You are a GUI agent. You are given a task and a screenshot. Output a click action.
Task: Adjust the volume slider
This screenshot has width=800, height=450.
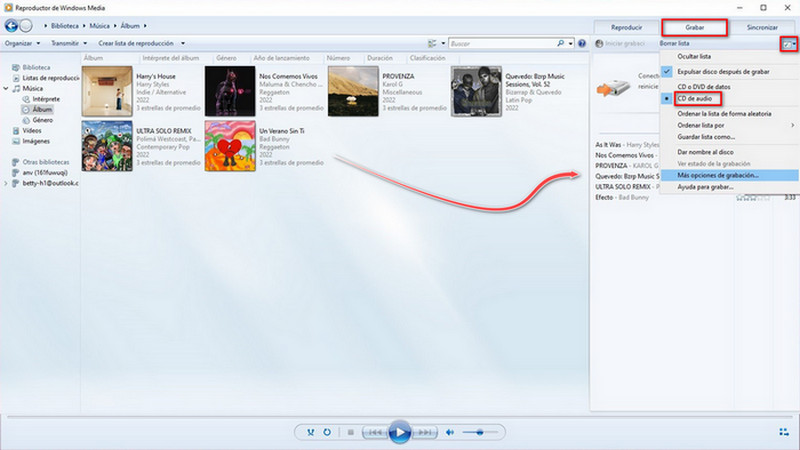480,432
